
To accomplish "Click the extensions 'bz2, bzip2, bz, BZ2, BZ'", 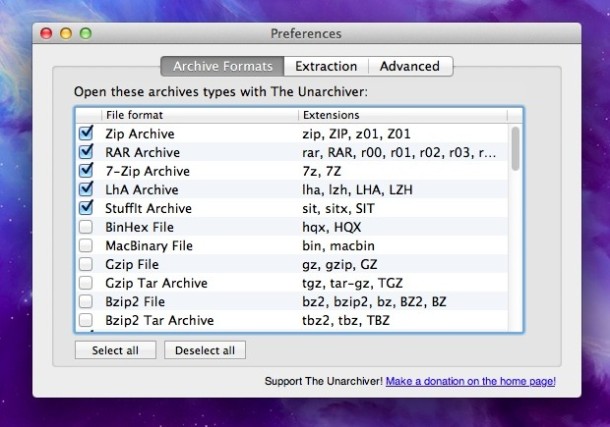I will [x=374, y=302].
